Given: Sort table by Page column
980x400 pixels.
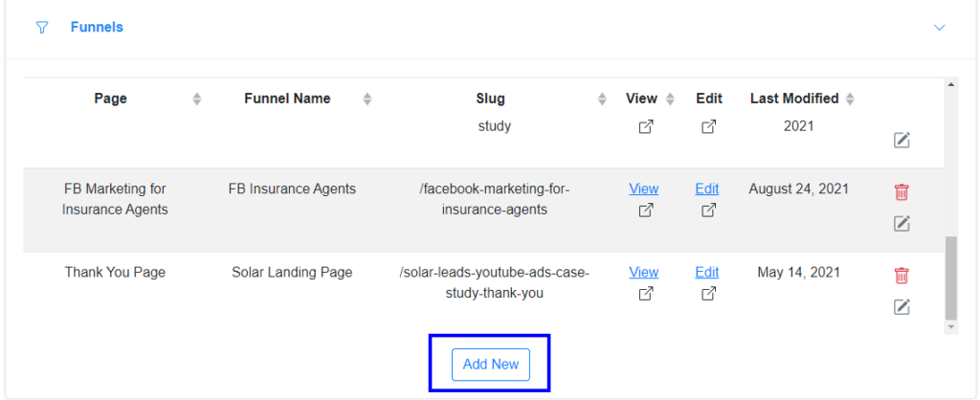Looking at the screenshot, I should point(197,99).
